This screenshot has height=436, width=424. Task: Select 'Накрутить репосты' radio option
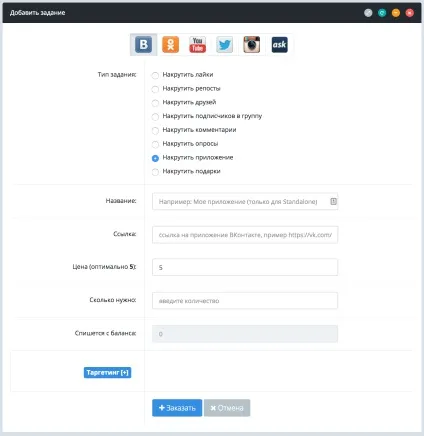tap(155, 89)
